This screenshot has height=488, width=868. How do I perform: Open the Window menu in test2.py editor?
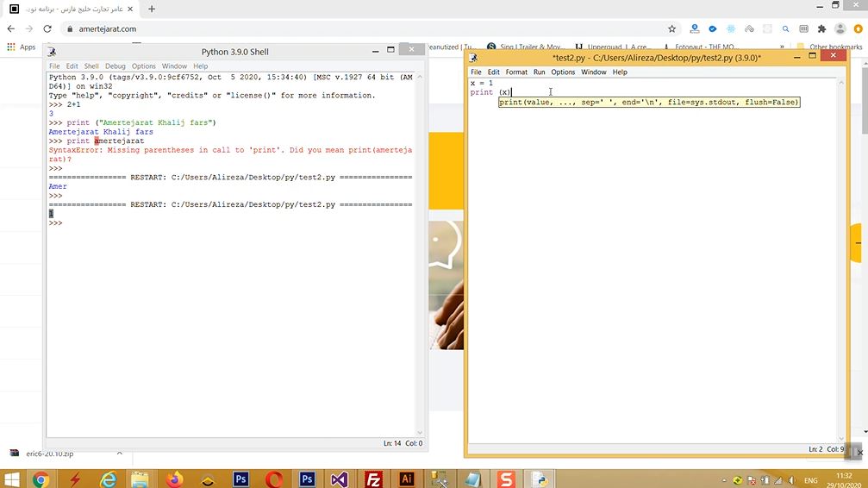pyautogui.click(x=593, y=72)
